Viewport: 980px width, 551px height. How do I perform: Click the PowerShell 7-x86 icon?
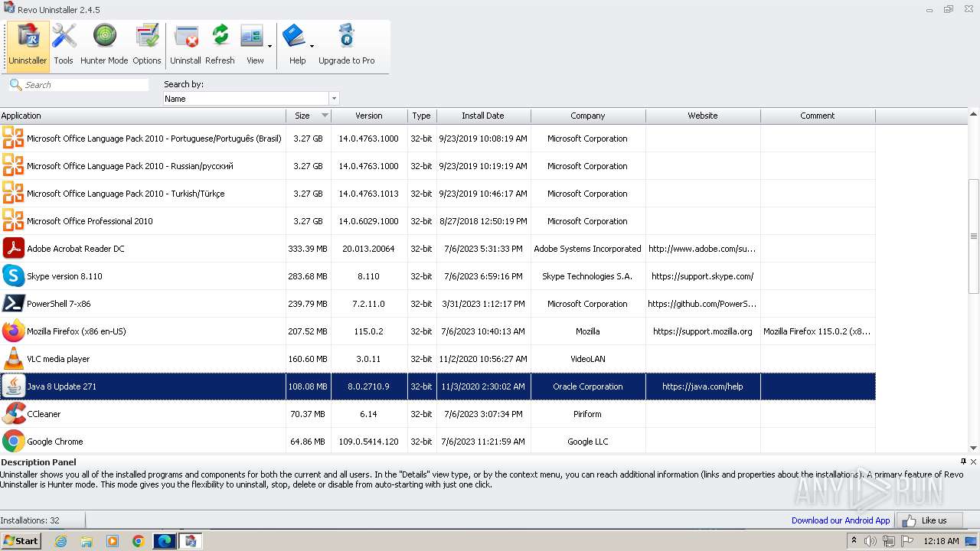[x=13, y=303]
